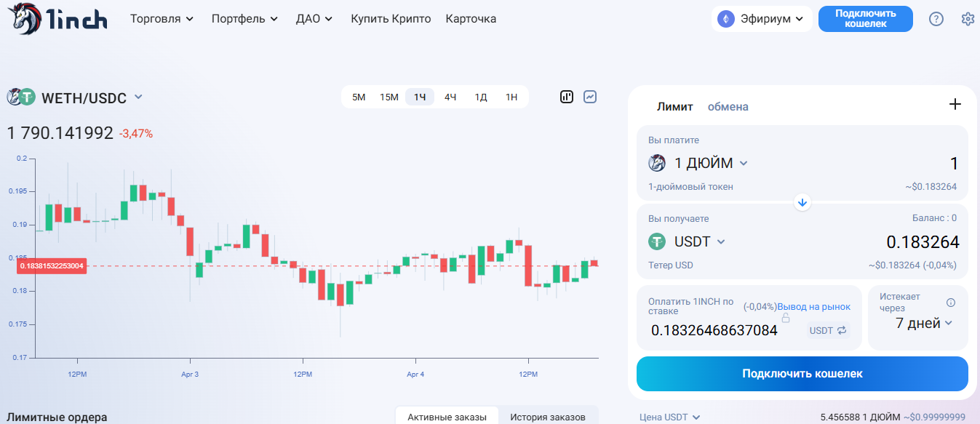Click the info icon beside Истекает через
The height and width of the screenshot is (424, 980).
pos(951,303)
